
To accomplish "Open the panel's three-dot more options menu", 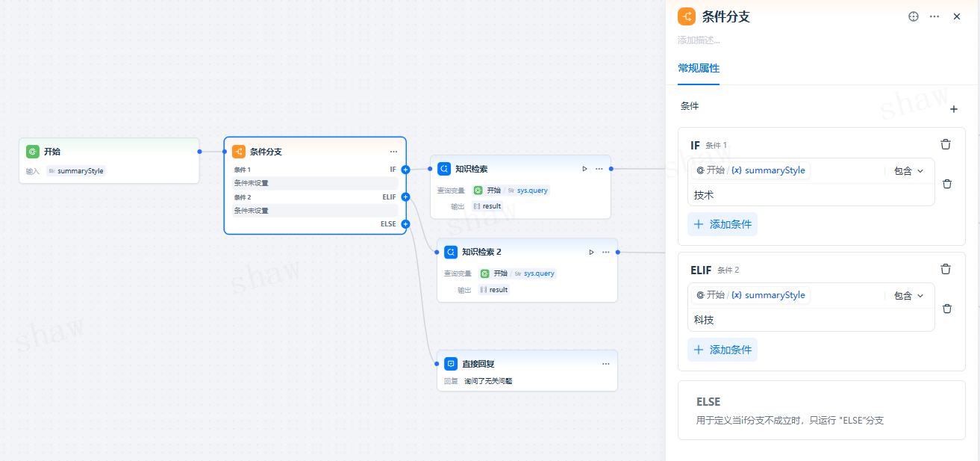I will click(x=934, y=16).
